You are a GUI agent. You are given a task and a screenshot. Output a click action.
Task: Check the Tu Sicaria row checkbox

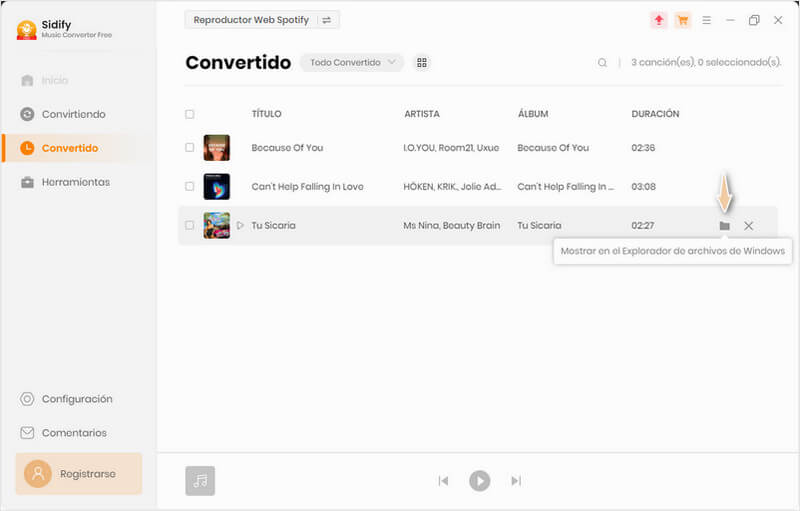[x=190, y=225]
